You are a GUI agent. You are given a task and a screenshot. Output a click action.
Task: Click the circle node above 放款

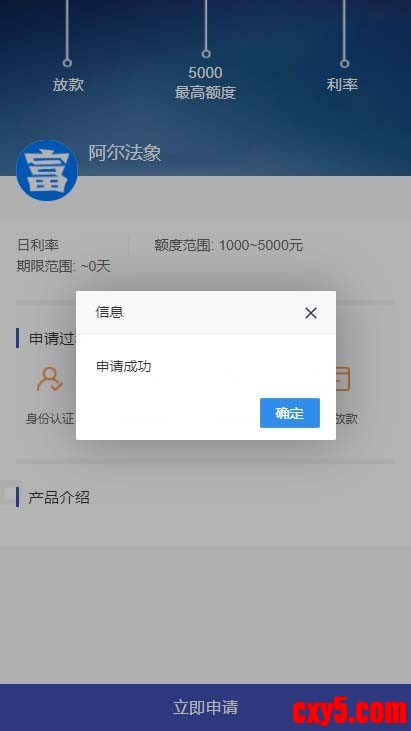pyautogui.click(x=67, y=62)
